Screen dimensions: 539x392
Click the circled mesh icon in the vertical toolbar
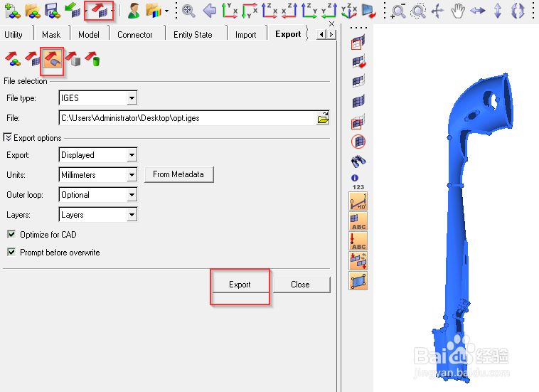tap(358, 142)
